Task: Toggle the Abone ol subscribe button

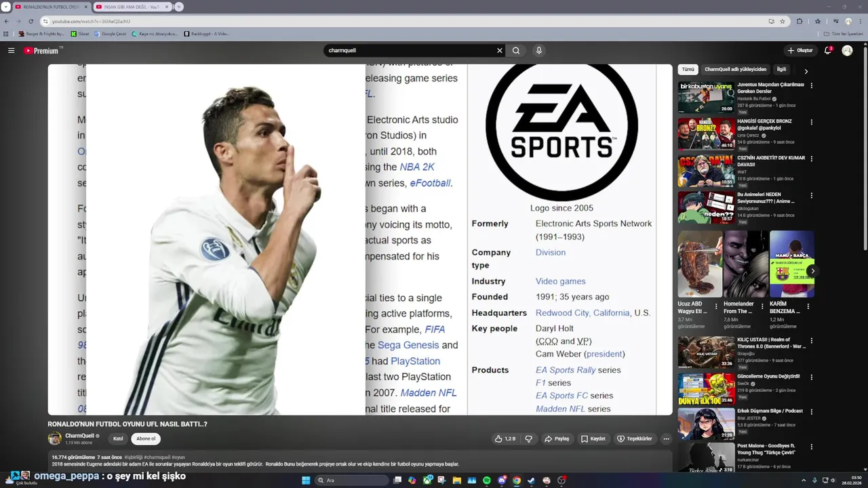Action: [x=146, y=439]
